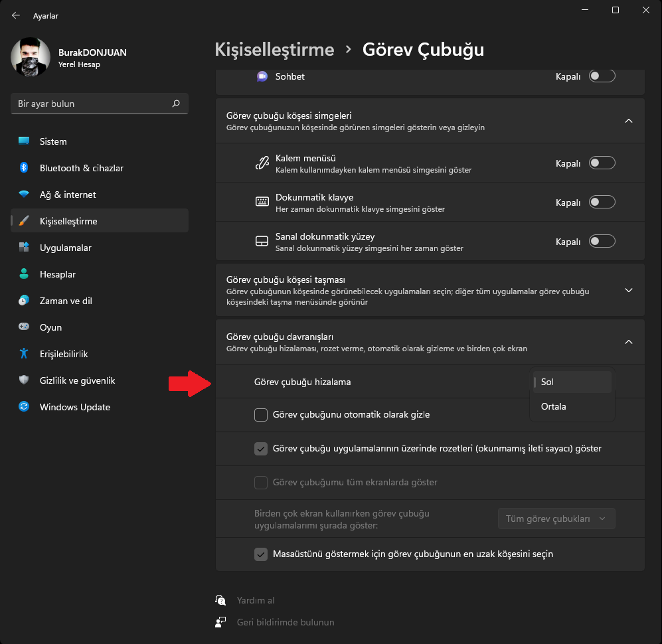Click Geri bildirimde bulunun link

(285, 622)
